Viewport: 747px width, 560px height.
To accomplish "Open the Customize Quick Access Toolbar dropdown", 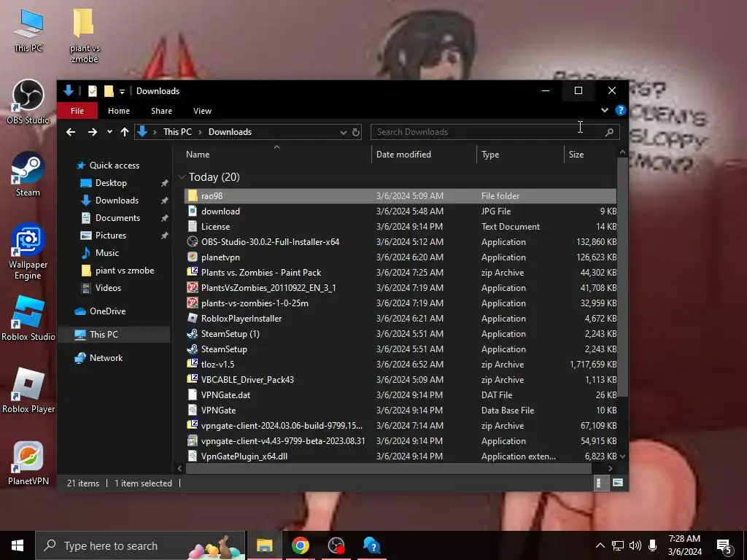I will click(122, 91).
